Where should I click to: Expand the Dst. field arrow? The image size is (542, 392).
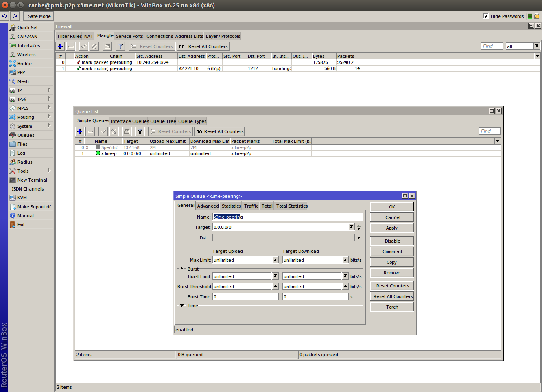click(x=358, y=238)
